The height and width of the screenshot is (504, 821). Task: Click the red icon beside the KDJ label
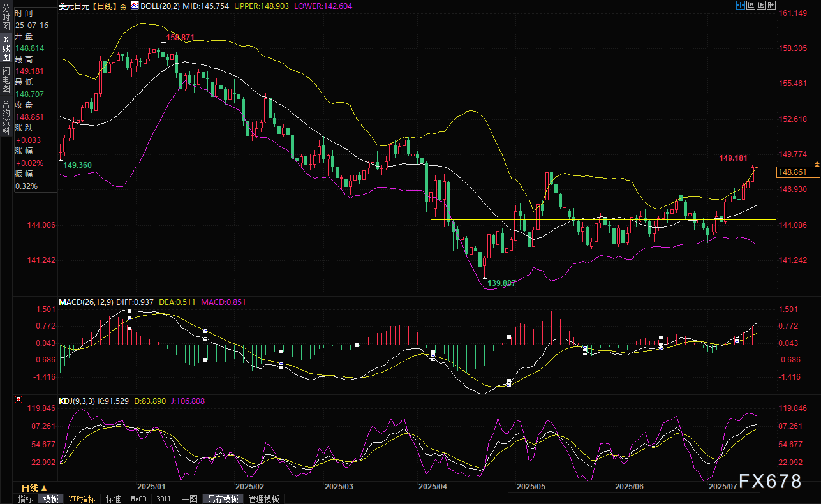click(x=18, y=401)
